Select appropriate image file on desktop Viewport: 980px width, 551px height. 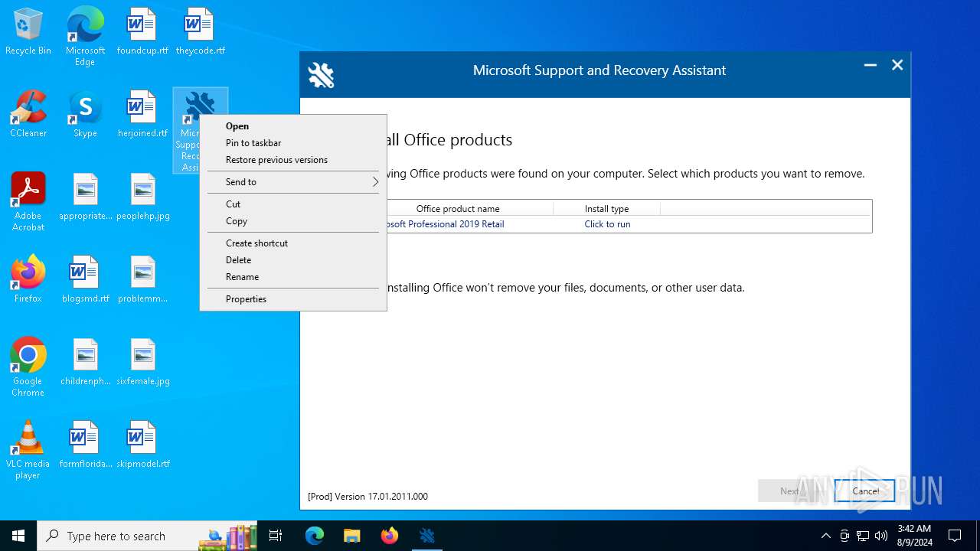pyautogui.click(x=85, y=197)
